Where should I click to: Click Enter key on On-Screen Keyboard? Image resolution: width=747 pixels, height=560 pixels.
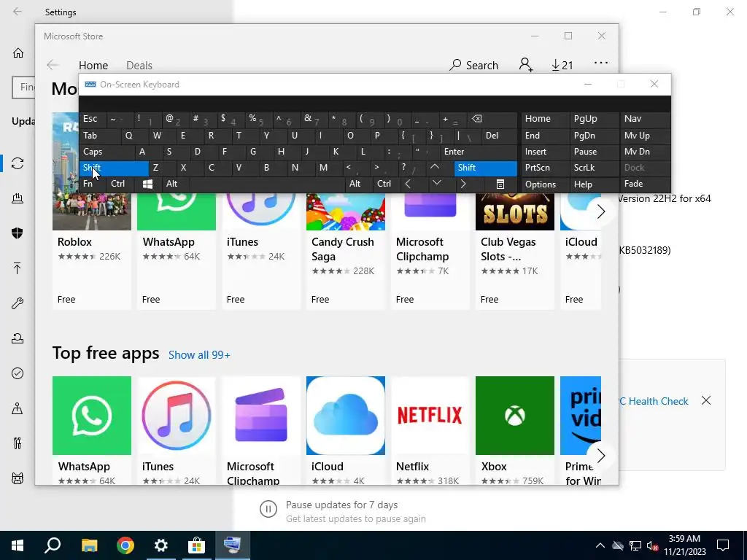(x=479, y=152)
